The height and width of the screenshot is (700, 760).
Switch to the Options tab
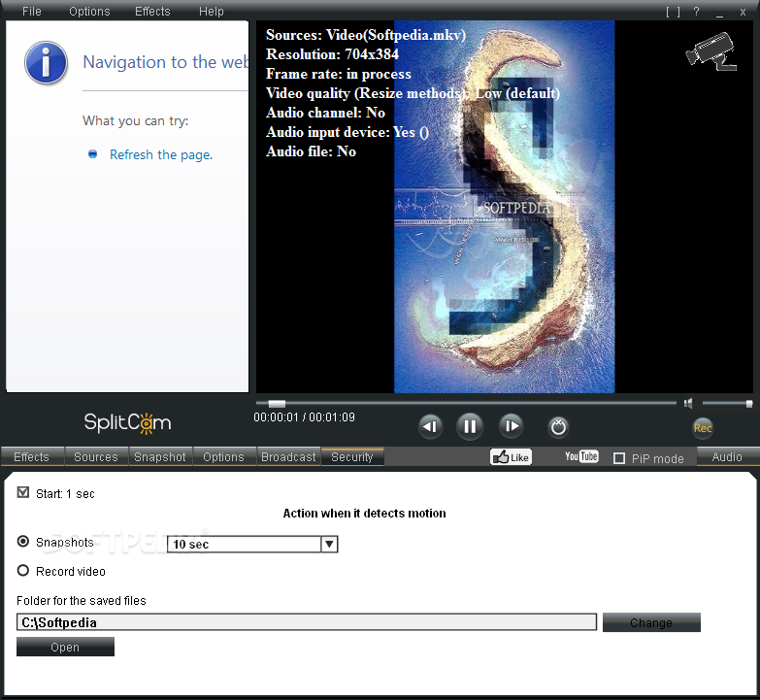[x=224, y=456]
